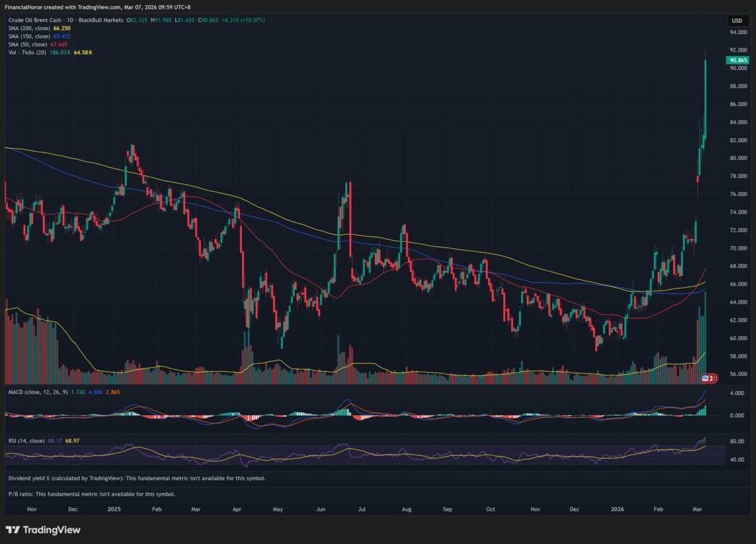Click the P/B ratio indicator message
This screenshot has width=756, height=544.
tap(91, 494)
